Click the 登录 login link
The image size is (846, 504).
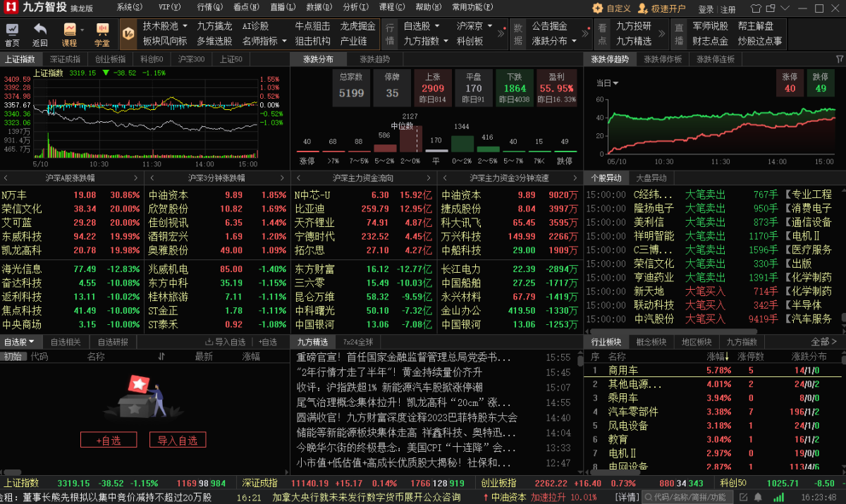(x=706, y=9)
